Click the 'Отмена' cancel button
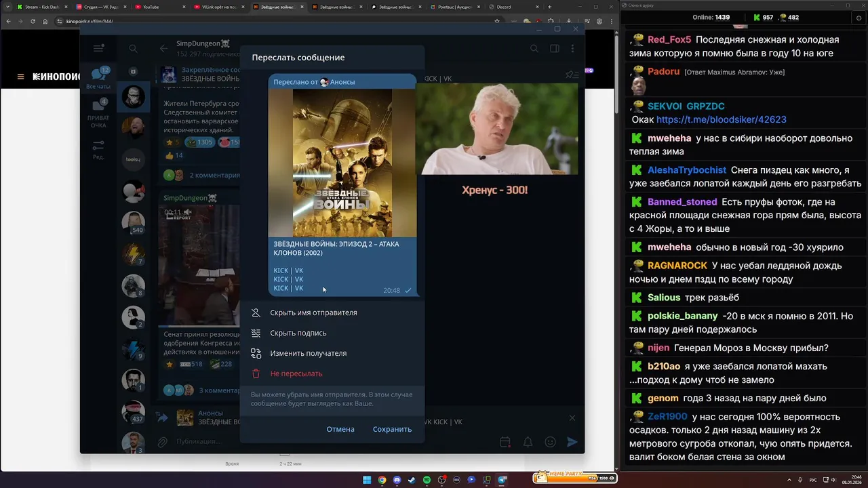The height and width of the screenshot is (488, 868). coord(340,429)
